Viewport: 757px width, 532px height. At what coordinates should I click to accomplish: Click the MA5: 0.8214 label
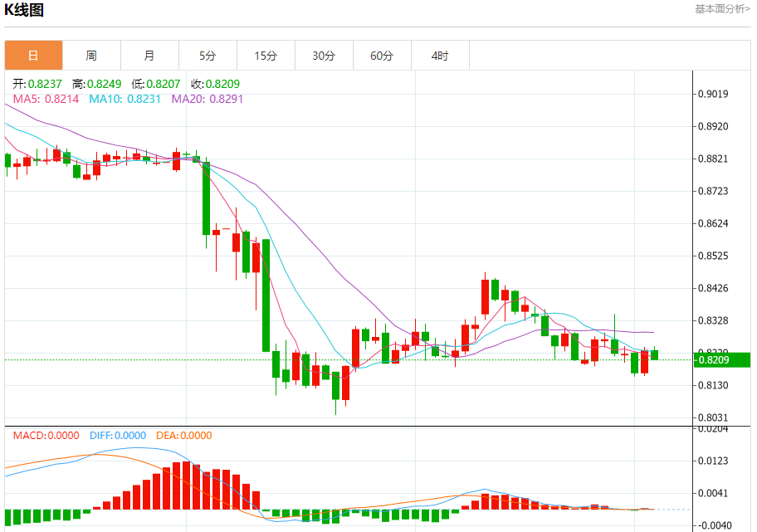click(46, 99)
